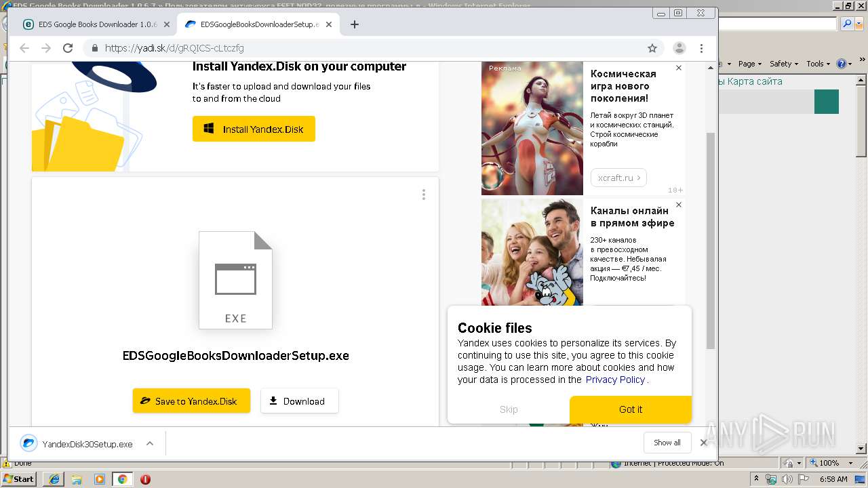This screenshot has width=868, height=488.
Task: Open Internet Explorer Safety menu
Action: coord(784,64)
